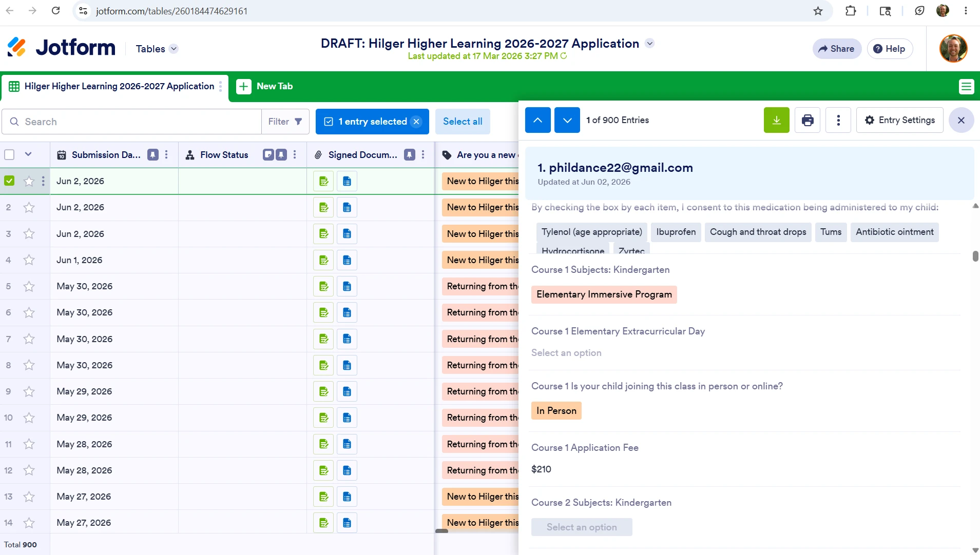Open the tab options dots menu
980x555 pixels.
point(220,86)
